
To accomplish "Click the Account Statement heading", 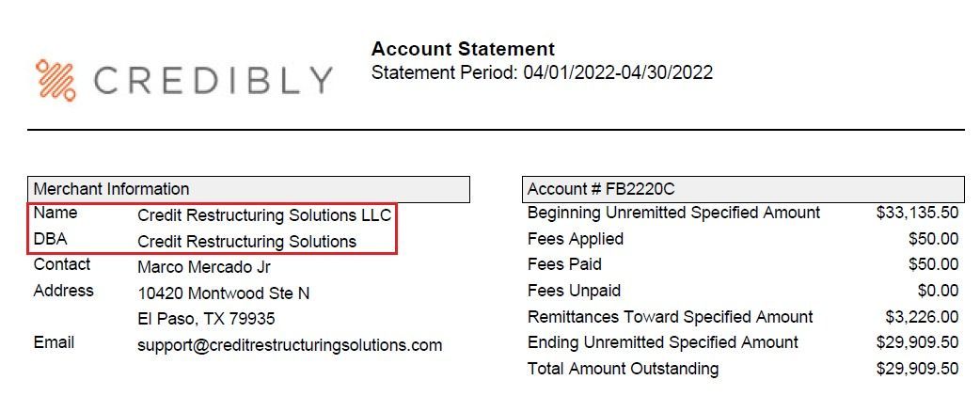I will pos(463,49).
